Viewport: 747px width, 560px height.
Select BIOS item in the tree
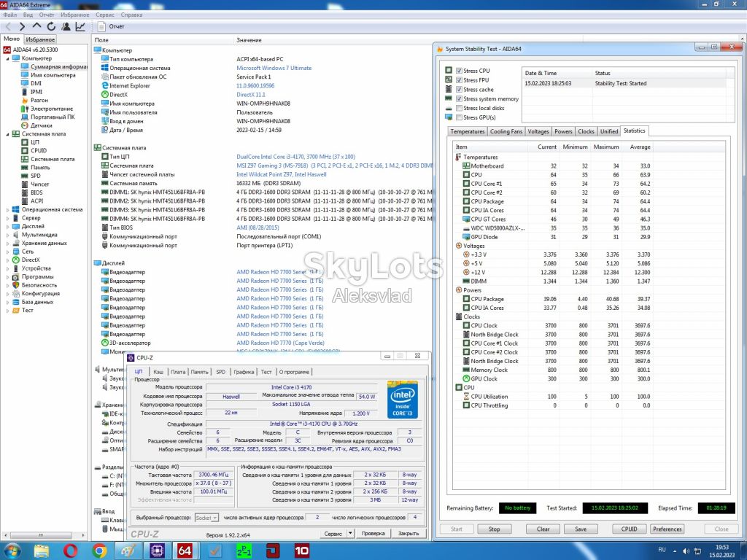(x=36, y=192)
